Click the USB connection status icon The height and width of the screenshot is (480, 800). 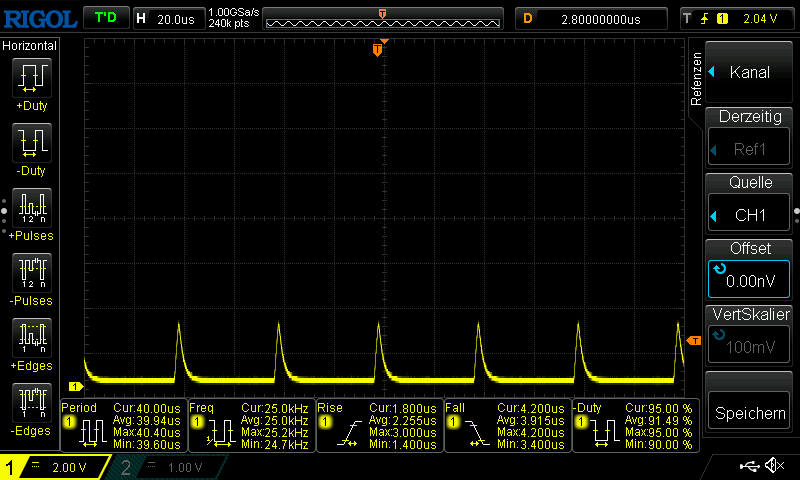(748, 466)
